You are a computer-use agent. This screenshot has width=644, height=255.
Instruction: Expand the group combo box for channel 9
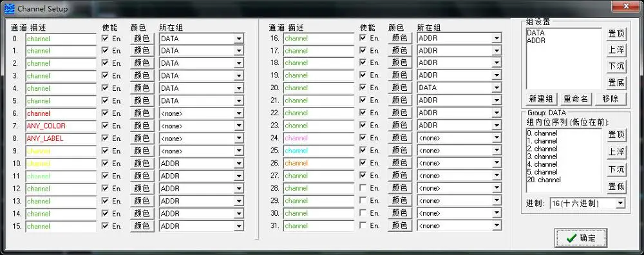click(x=239, y=151)
